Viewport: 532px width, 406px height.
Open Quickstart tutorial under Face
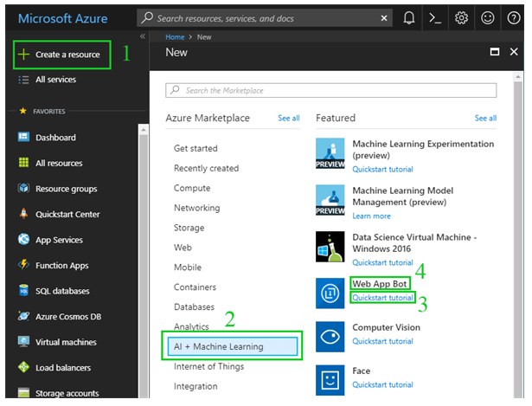(x=382, y=384)
